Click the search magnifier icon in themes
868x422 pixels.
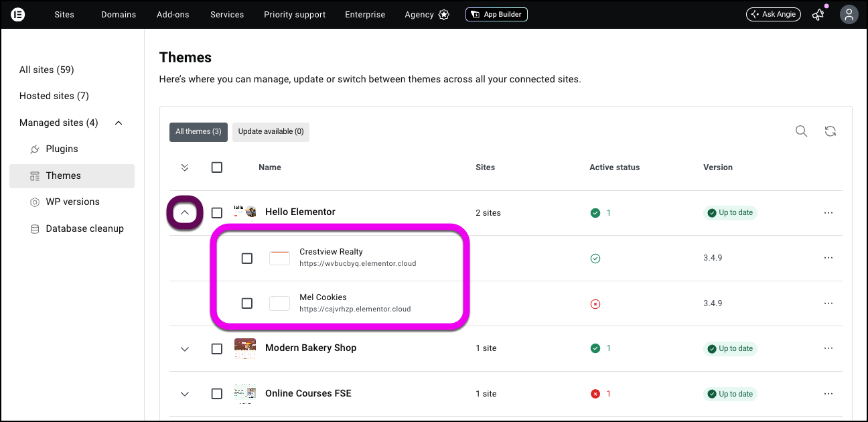point(801,131)
